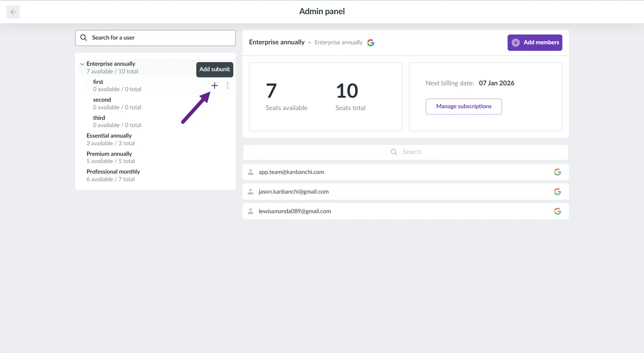The height and width of the screenshot is (353, 644).
Task: Click user avatar icon for lewisamanda089@gmail.com
Action: click(250, 211)
